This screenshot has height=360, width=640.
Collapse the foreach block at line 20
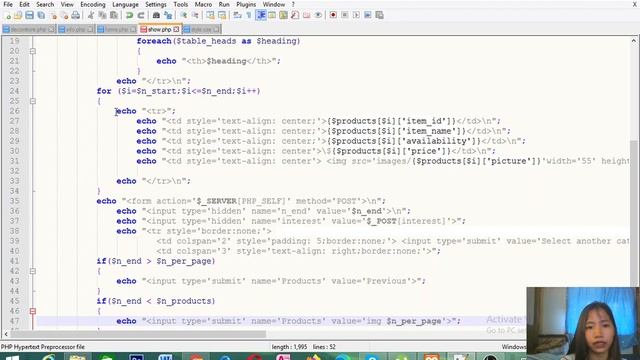pyautogui.click(x=33, y=51)
